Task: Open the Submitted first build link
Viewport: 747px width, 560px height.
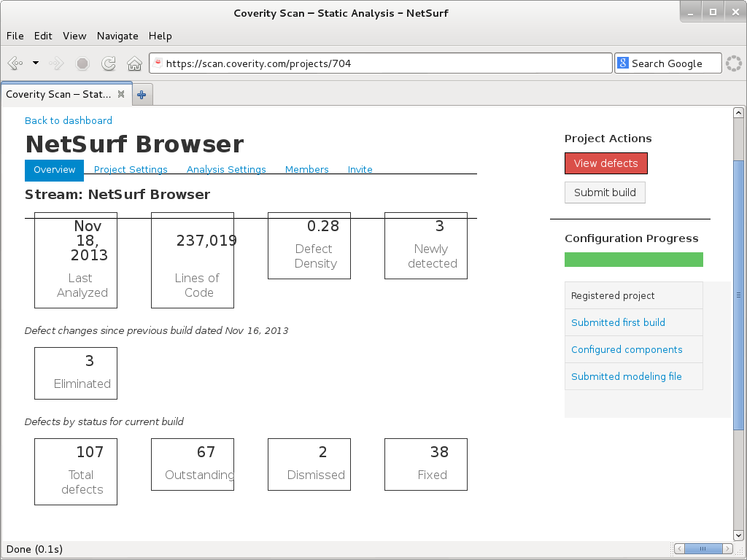Action: pos(618,322)
